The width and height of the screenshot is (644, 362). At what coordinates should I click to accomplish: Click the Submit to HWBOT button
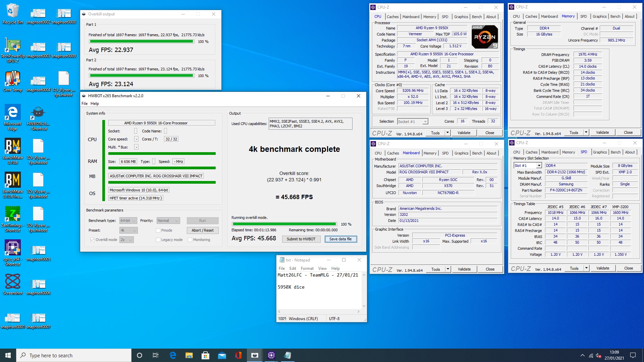click(x=301, y=239)
